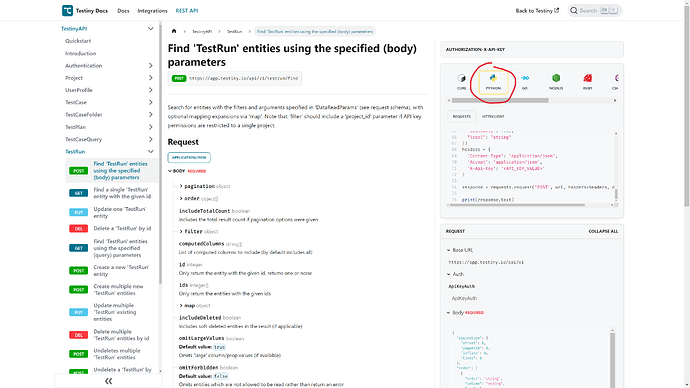Click the base URL https://app.testiny.io/api/v1 text
The height and width of the screenshot is (388, 690).
(486, 262)
